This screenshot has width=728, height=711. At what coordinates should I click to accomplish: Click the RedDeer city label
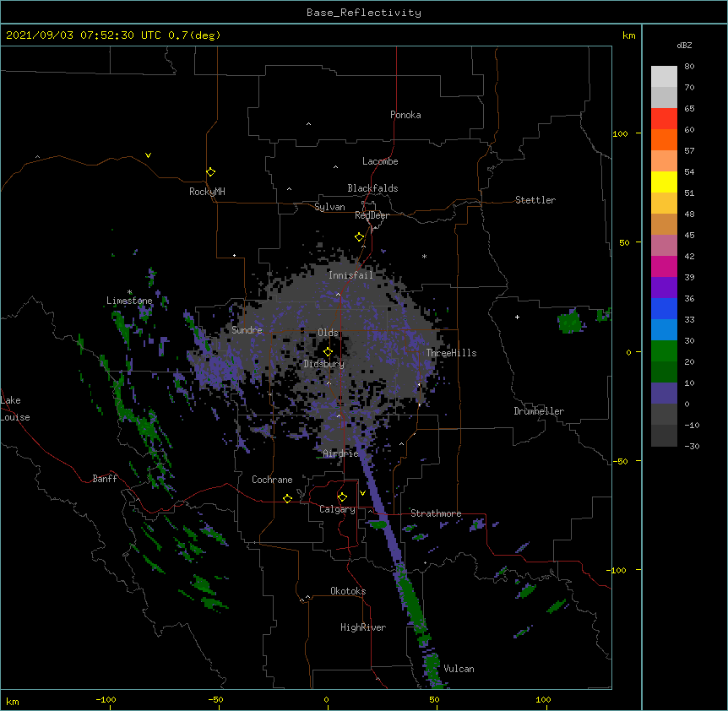tap(372, 215)
